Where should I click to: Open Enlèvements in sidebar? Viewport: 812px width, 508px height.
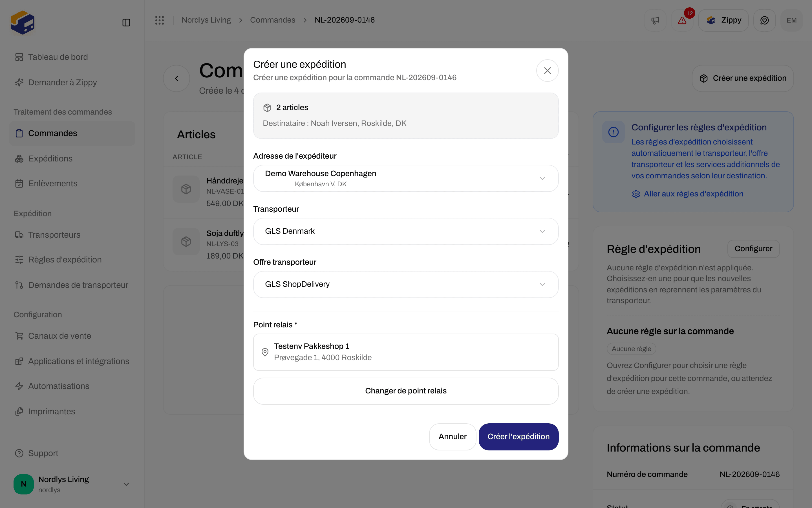tap(72, 183)
